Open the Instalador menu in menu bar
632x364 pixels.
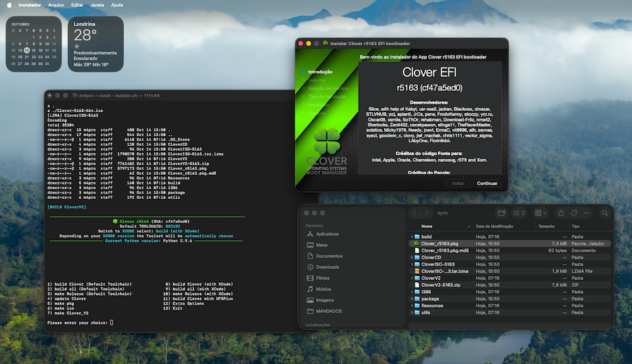click(x=30, y=5)
